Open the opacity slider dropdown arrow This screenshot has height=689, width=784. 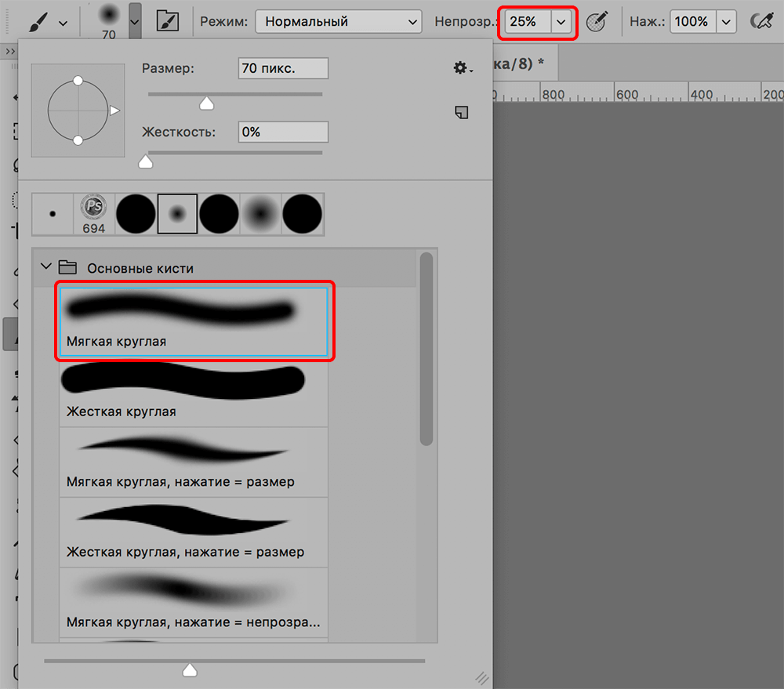click(561, 22)
